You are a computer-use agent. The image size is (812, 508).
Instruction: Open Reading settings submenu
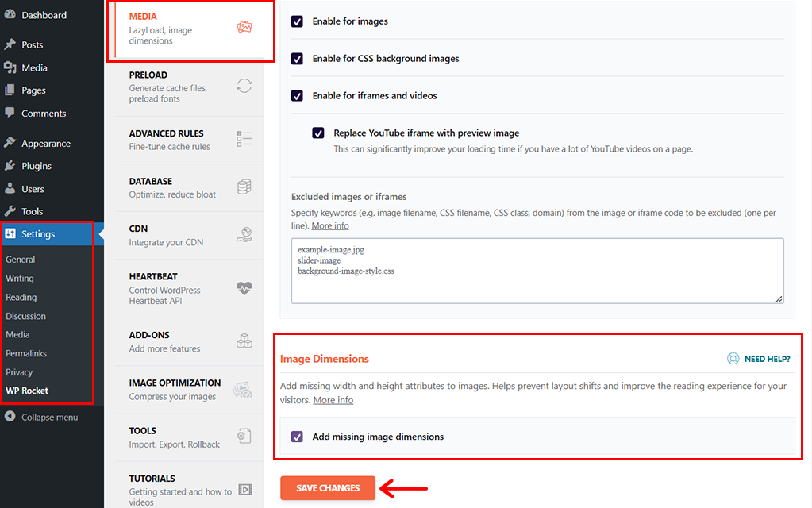tap(21, 297)
